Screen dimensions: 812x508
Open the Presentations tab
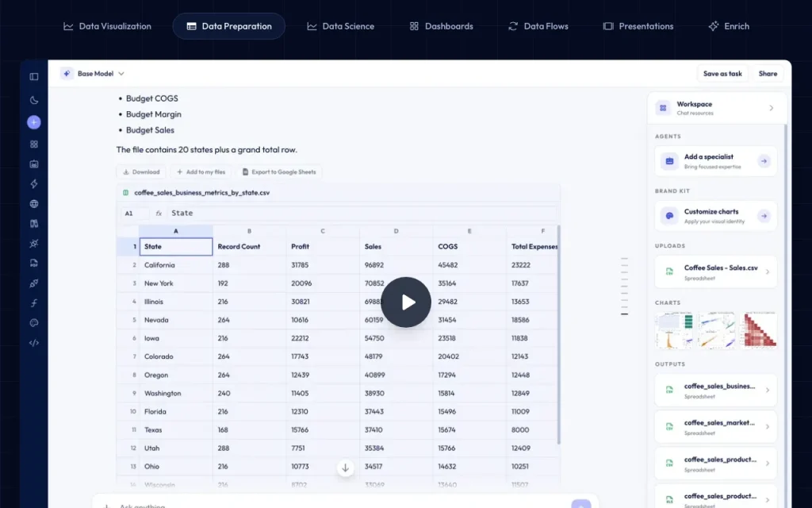point(638,26)
